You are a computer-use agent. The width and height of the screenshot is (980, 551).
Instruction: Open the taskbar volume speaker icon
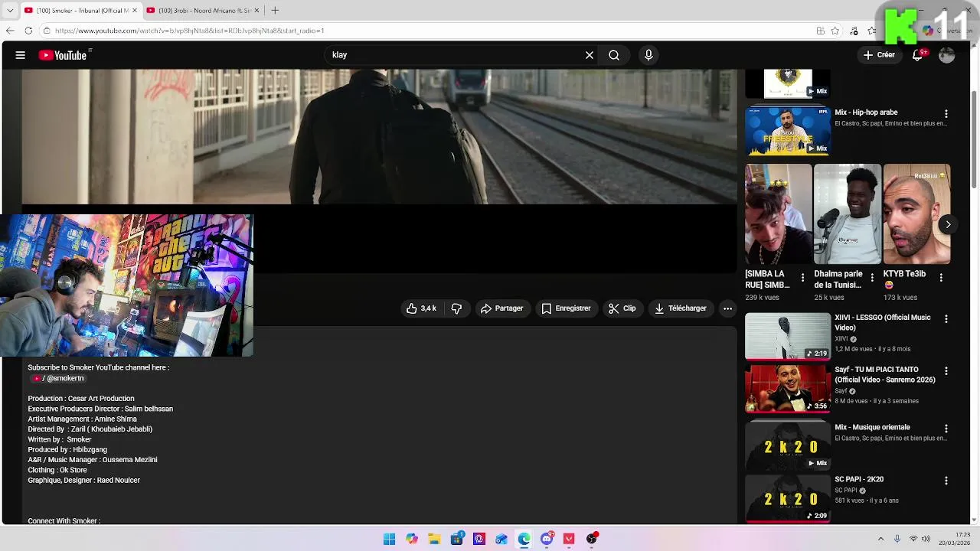(x=926, y=539)
